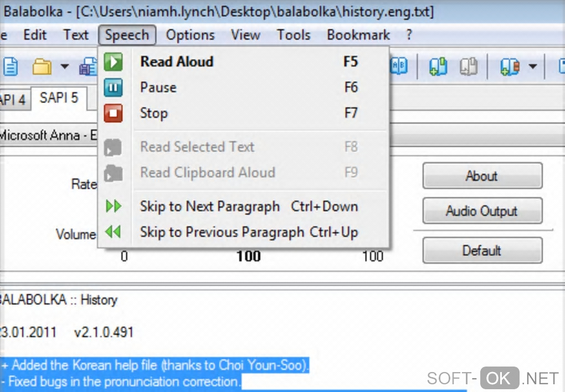Click the green add bookmark book icon
Screen dimensions: 565x392
click(438, 66)
